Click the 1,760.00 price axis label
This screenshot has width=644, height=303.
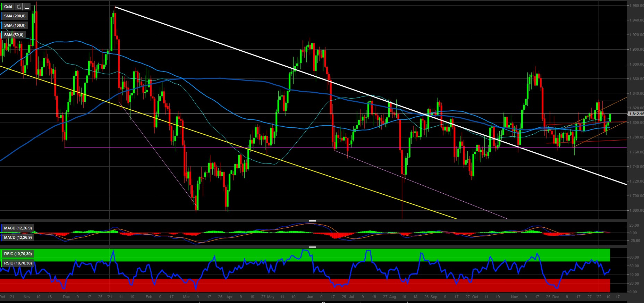coord(637,152)
